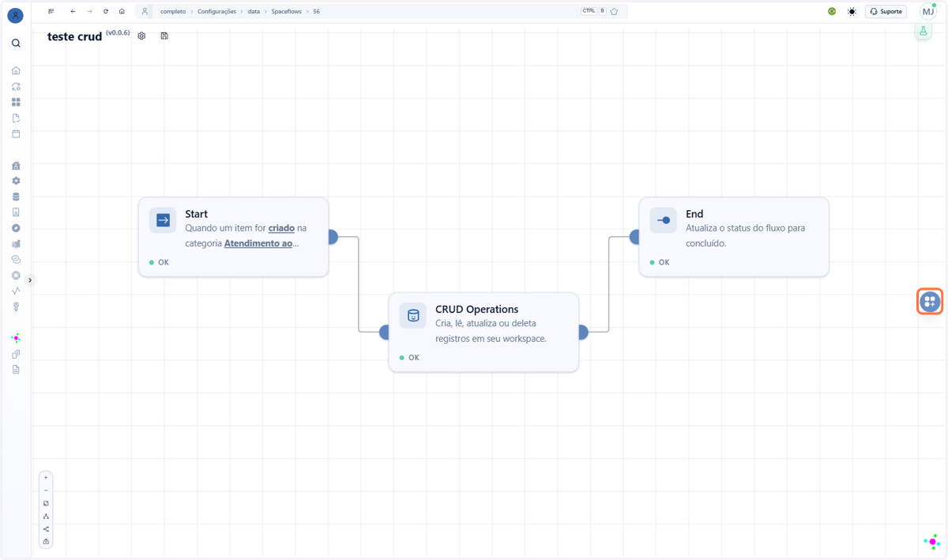Viewport: 948px width, 560px height.
Task: Open the page document icon at sidebar bottom
Action: pos(16,370)
